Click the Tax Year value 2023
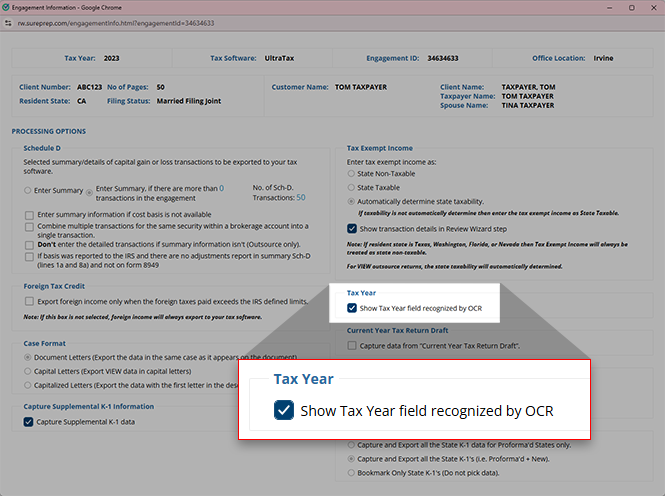This screenshot has width=665, height=496. (112, 58)
